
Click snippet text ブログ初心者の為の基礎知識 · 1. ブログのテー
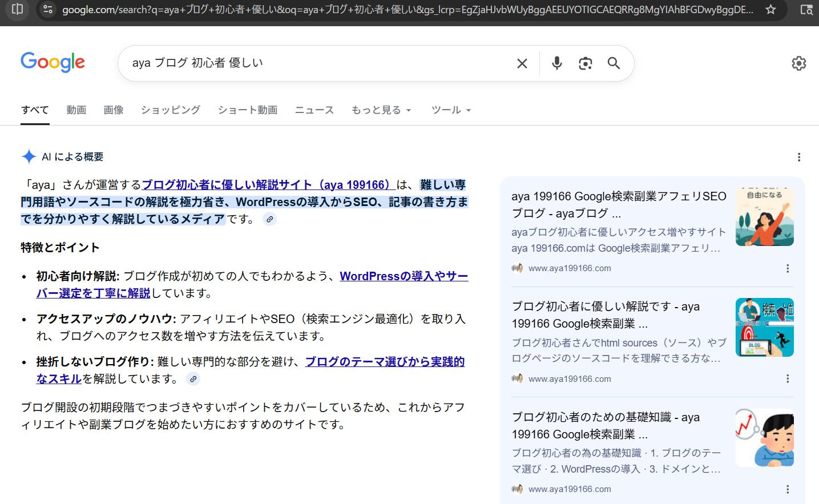point(616,453)
